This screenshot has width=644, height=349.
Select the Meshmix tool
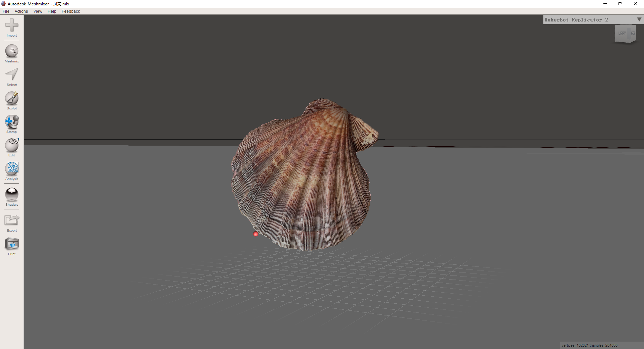click(11, 53)
